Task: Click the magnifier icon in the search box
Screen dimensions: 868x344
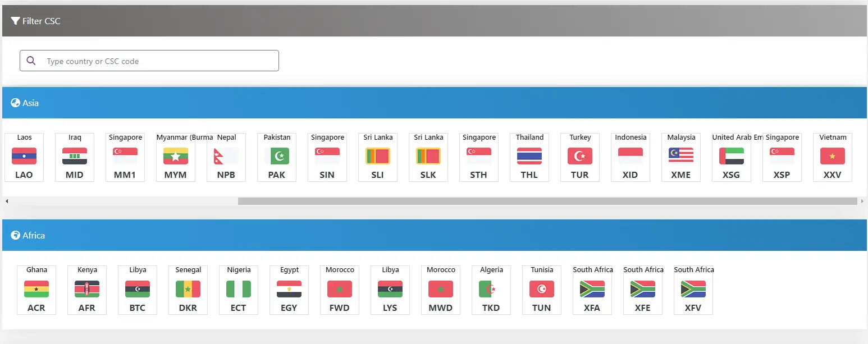Action: [x=31, y=61]
